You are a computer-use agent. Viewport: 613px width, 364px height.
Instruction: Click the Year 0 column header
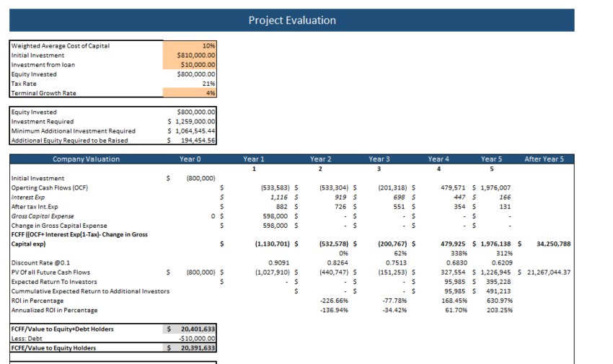pos(190,159)
